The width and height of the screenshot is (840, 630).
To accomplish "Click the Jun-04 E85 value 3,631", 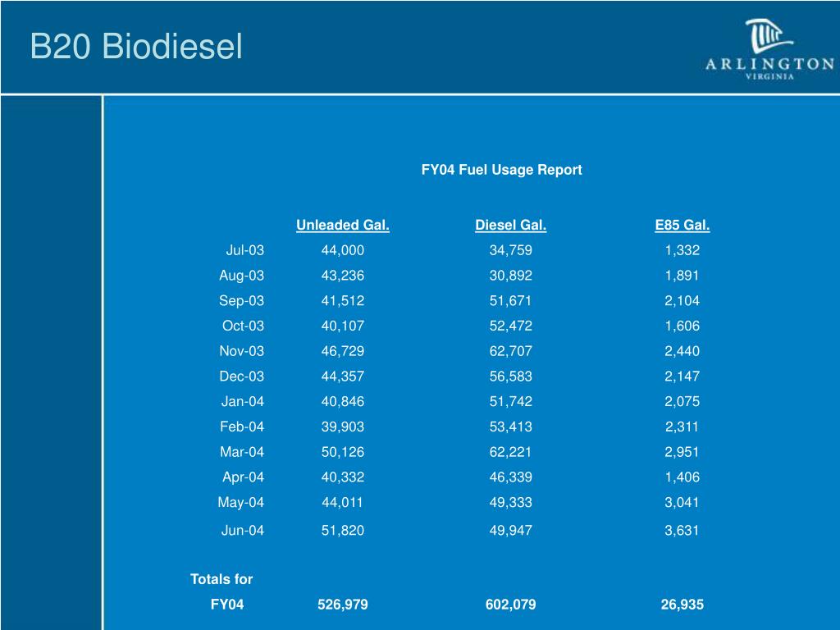I will (x=682, y=531).
